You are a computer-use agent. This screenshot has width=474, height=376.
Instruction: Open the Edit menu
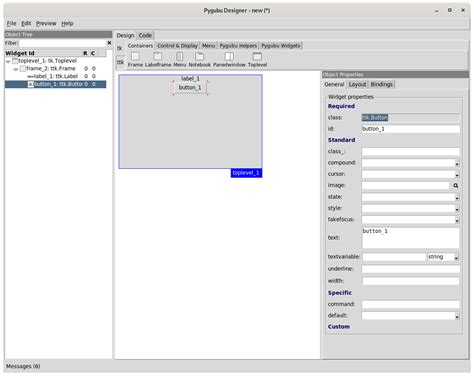26,23
